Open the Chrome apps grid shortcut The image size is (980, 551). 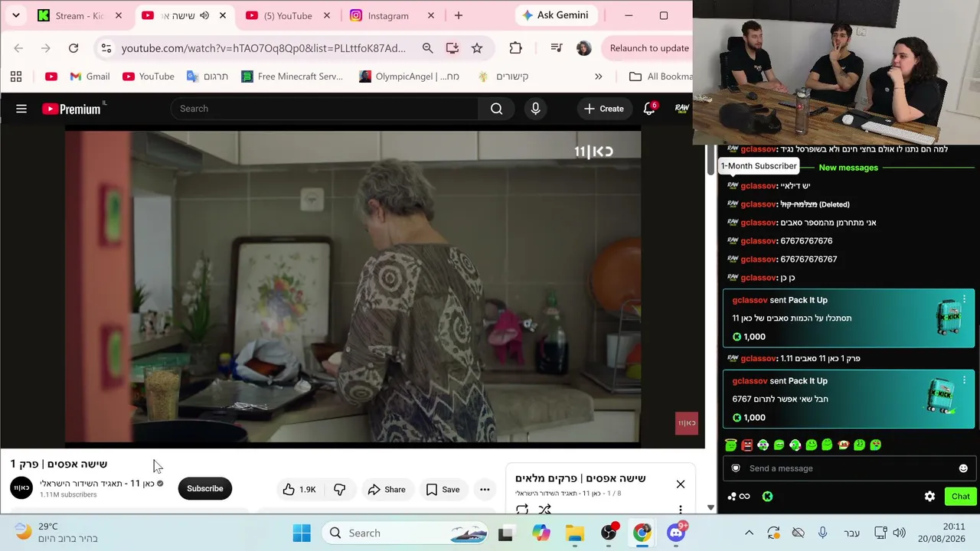(x=16, y=77)
